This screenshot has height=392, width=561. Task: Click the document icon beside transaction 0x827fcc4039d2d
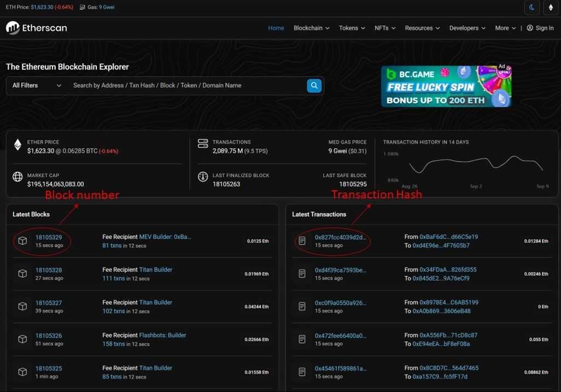click(302, 241)
